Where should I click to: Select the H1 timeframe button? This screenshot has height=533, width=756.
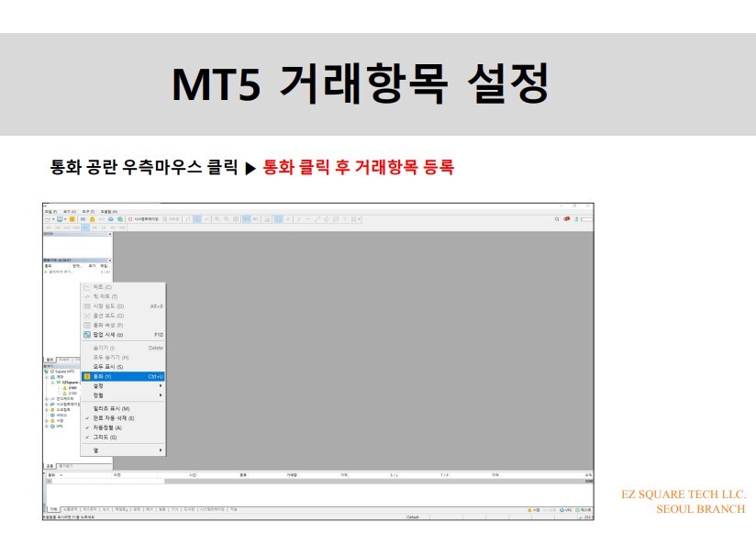point(85,228)
